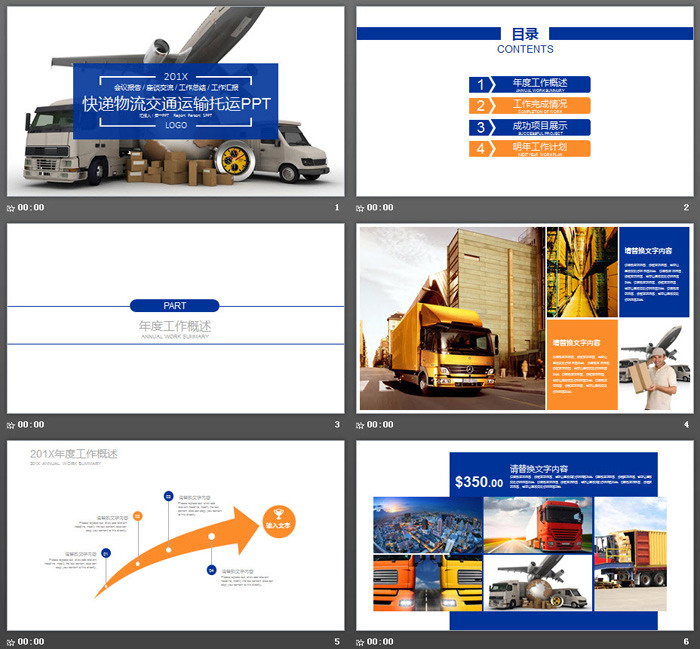Click the 00:00 timing under slide 6
The height and width of the screenshot is (649, 700).
pos(380,642)
